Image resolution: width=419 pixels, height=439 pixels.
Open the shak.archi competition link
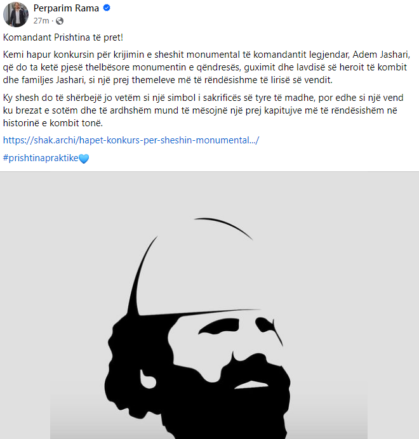click(131, 140)
